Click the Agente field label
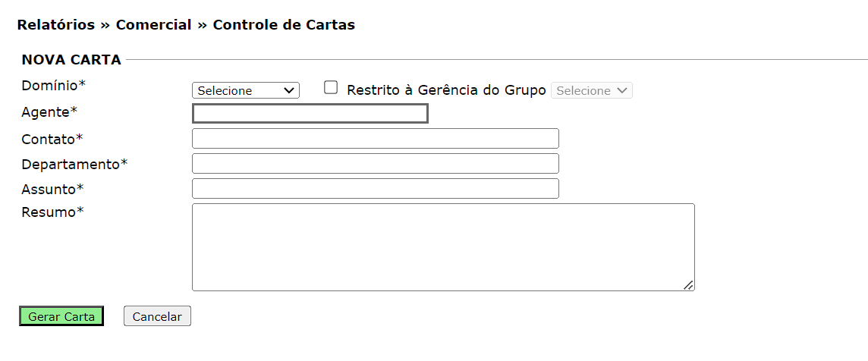Screen dimensions: 868x361 pyautogui.click(x=49, y=112)
